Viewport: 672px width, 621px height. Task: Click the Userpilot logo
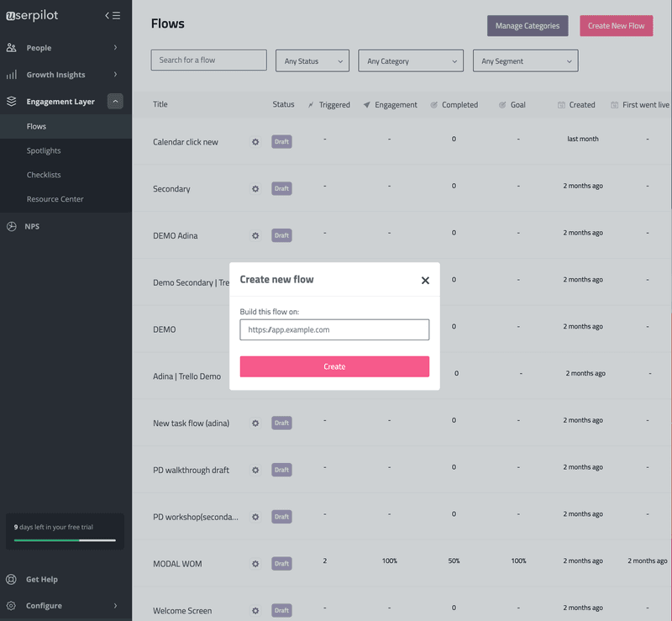coord(34,14)
